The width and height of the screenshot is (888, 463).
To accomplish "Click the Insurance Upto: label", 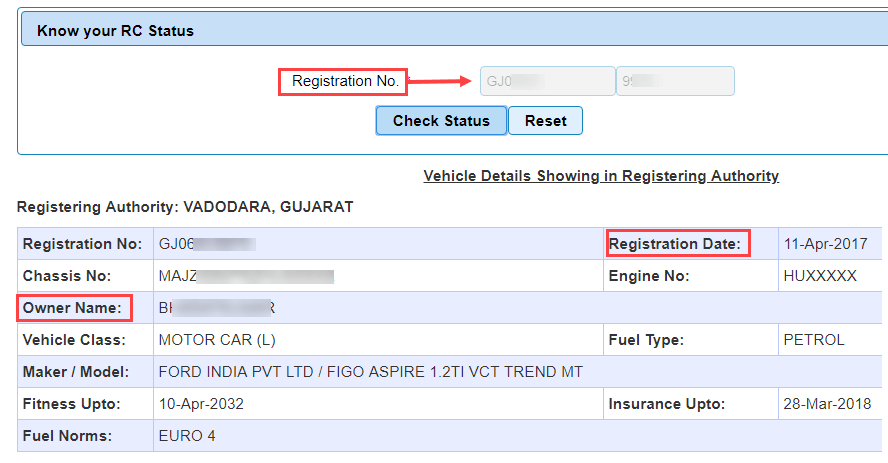I will click(667, 404).
